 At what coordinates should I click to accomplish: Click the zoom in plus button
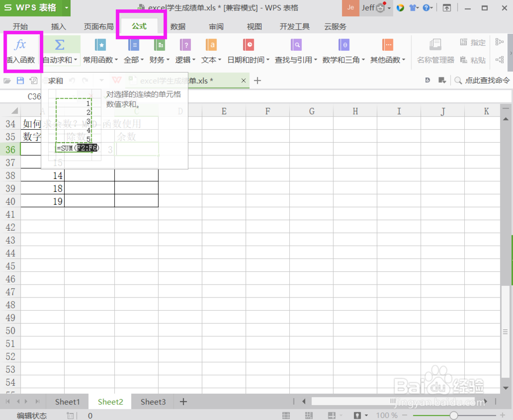tap(503, 415)
